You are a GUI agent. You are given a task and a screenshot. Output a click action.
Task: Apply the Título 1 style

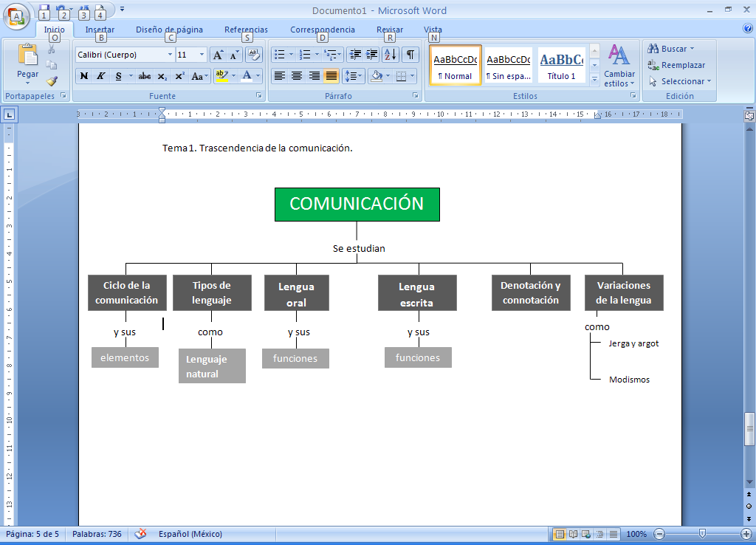561,65
